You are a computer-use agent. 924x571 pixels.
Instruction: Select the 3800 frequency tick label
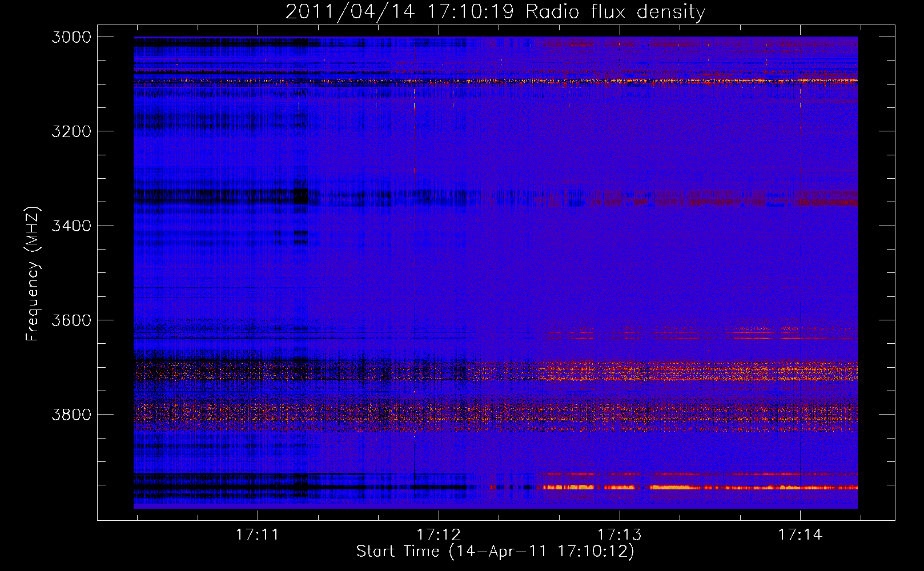71,415
